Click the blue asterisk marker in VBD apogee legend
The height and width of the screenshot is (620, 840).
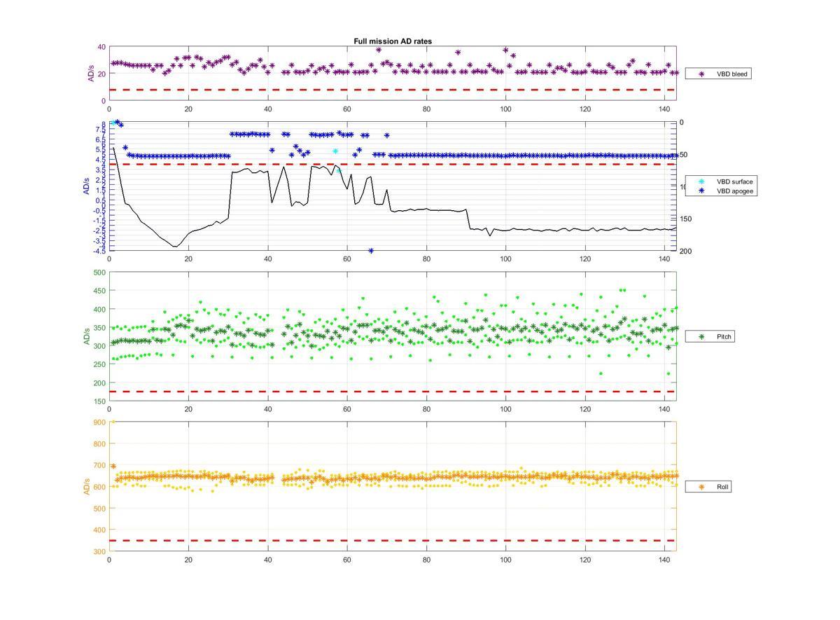tap(701, 191)
